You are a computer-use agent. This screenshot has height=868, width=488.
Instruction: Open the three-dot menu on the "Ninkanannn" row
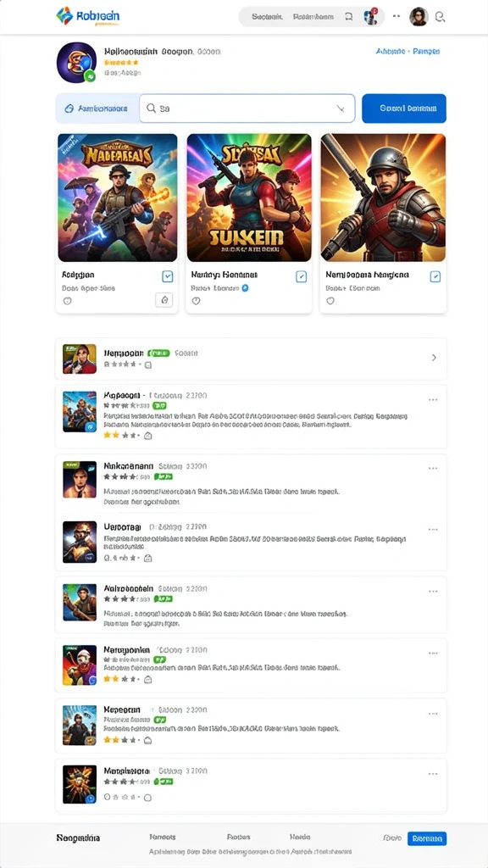pyautogui.click(x=433, y=468)
